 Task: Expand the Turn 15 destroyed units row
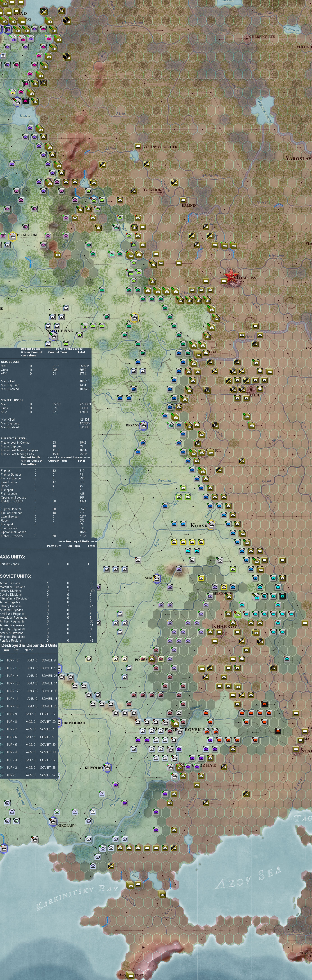coord(2,668)
